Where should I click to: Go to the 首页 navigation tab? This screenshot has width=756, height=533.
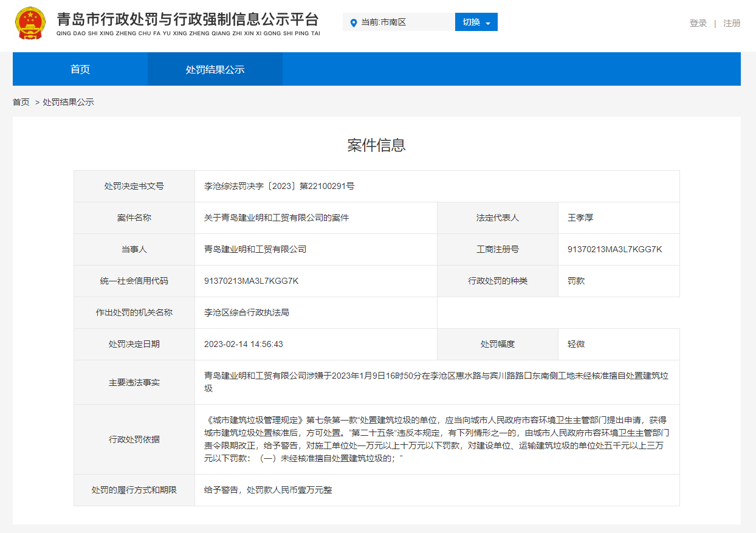80,69
